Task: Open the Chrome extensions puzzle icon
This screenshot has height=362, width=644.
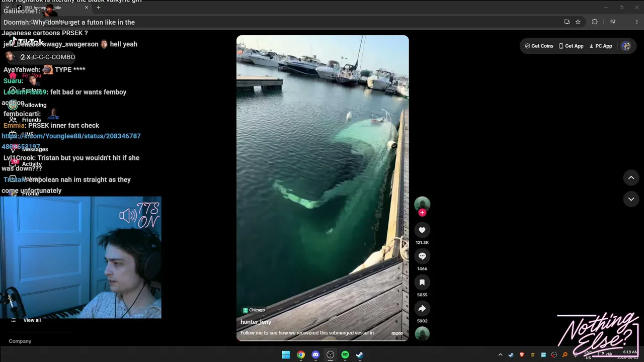Action: 595,22
